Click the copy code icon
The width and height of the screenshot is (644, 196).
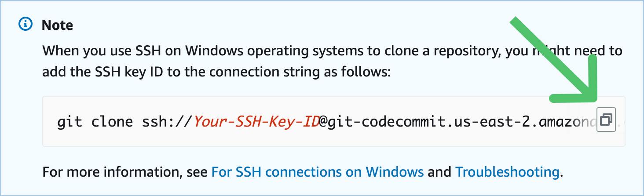(606, 119)
